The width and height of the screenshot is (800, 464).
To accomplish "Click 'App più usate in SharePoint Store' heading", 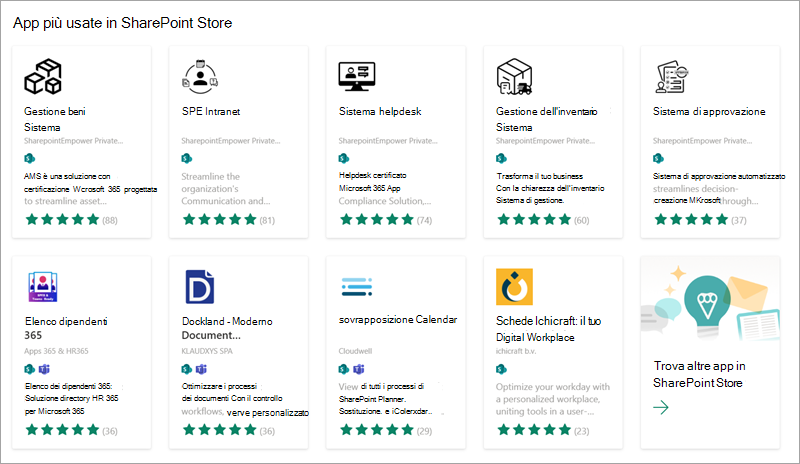I will click(122, 23).
